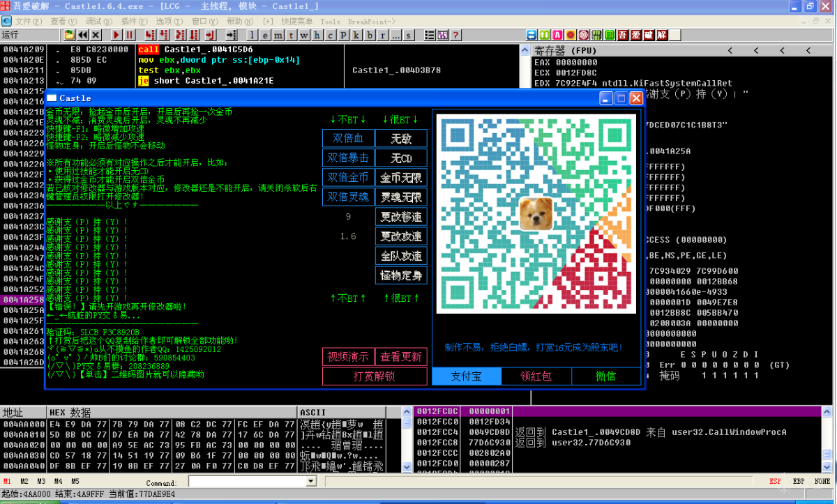Open Windows list with the 'w' button
The height and width of the screenshot is (504, 837).
[304, 35]
